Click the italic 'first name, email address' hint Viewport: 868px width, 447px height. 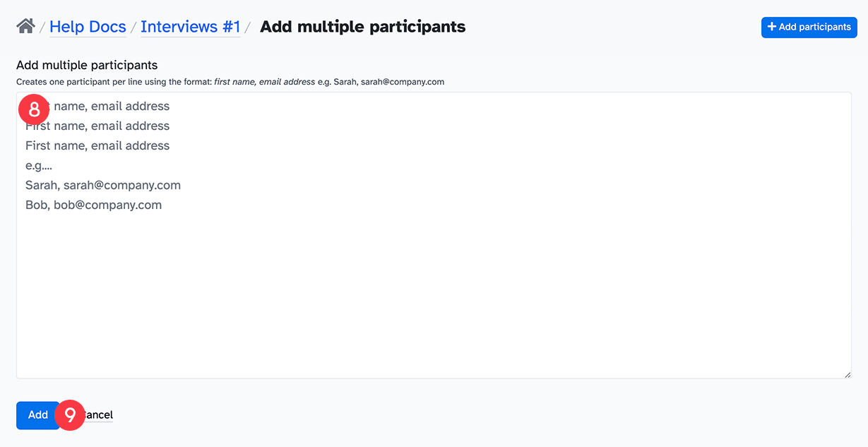[264, 82]
